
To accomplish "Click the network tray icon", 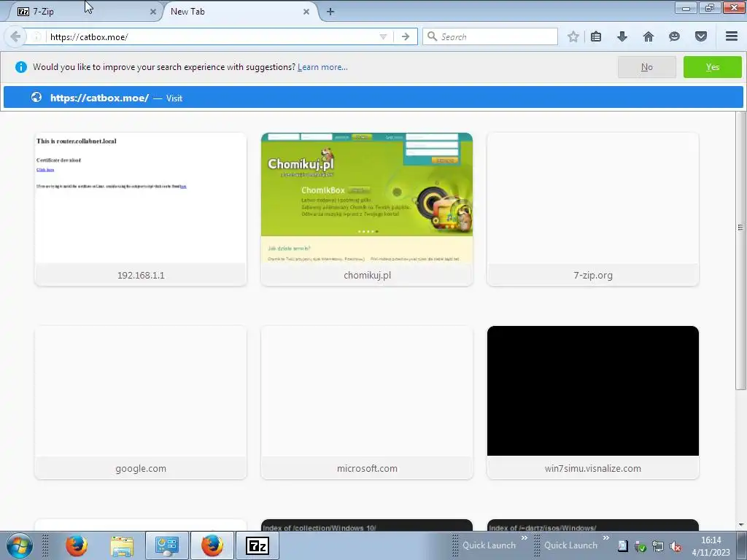I will click(658, 546).
